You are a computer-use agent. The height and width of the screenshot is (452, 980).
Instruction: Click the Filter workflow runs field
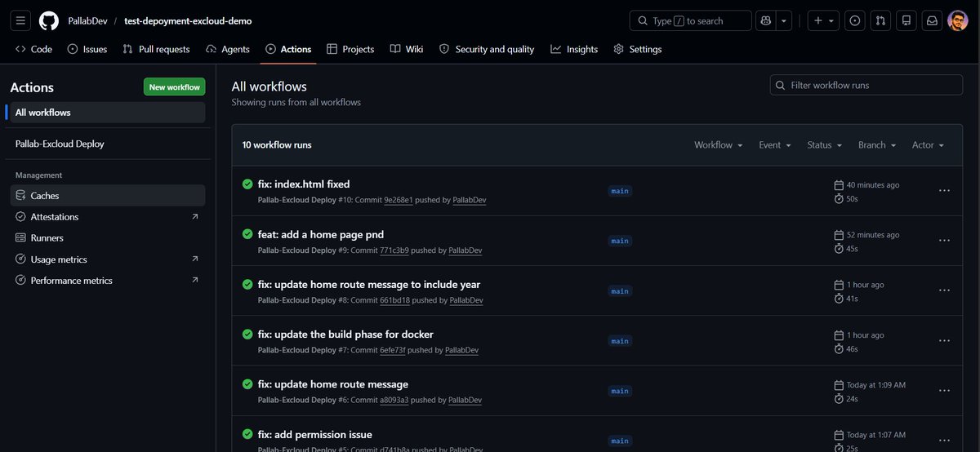(x=866, y=85)
